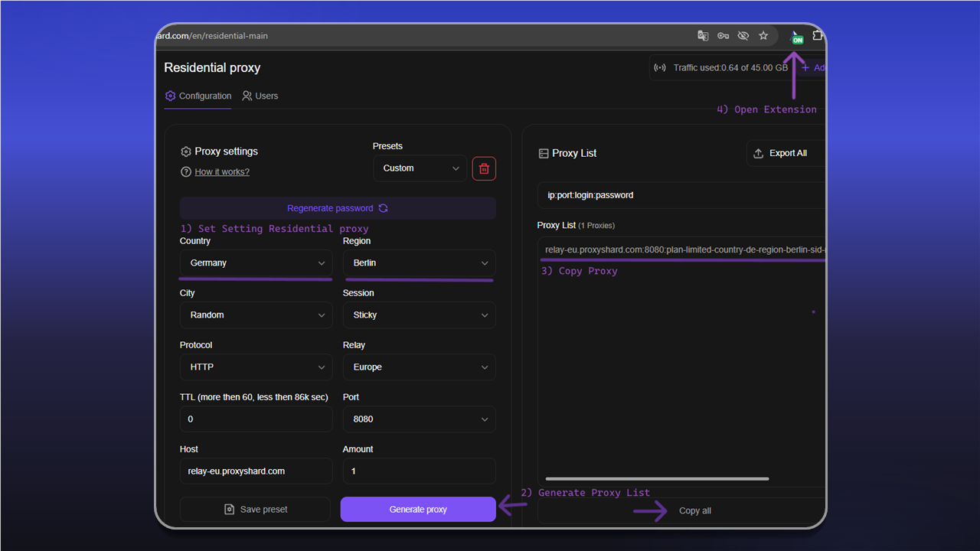
Task: Open the browser extensions puzzle icon
Action: tap(818, 36)
